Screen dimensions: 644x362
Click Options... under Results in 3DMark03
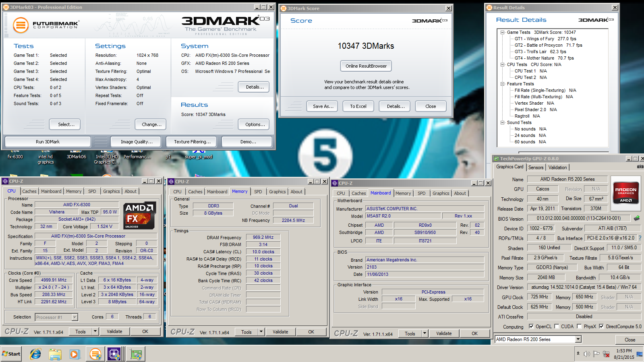[x=254, y=124]
